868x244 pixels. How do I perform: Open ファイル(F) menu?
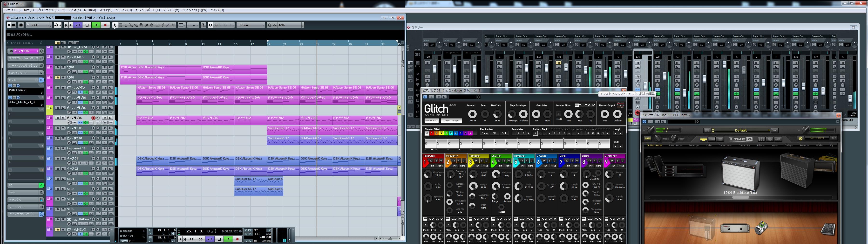[13, 10]
